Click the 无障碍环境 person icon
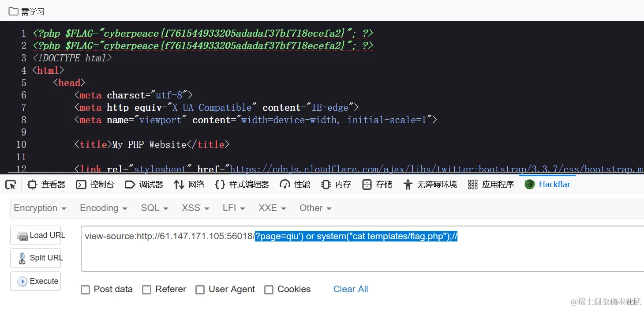 408,185
